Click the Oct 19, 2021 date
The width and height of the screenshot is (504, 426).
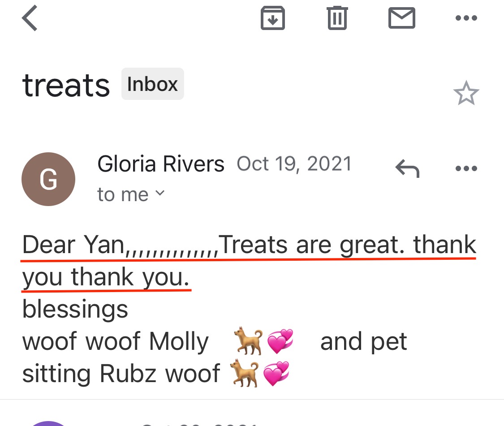coord(294,164)
